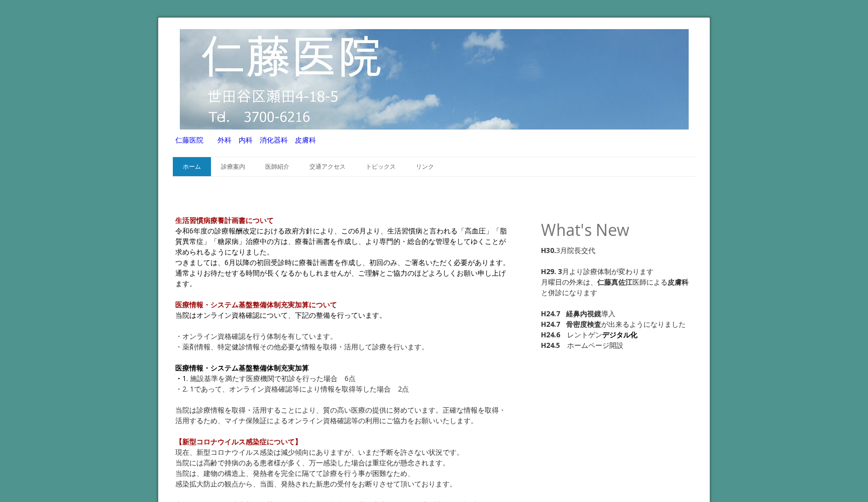Open the リンク page

pyautogui.click(x=424, y=167)
